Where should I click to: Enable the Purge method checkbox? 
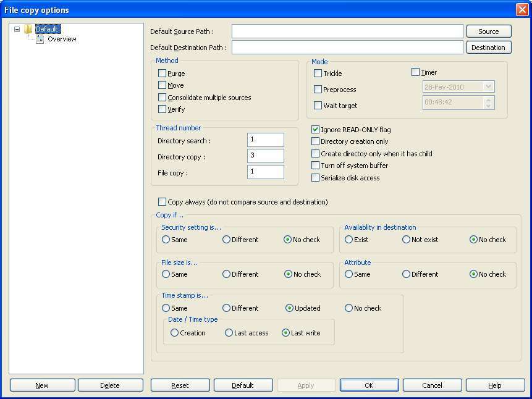pyautogui.click(x=163, y=73)
